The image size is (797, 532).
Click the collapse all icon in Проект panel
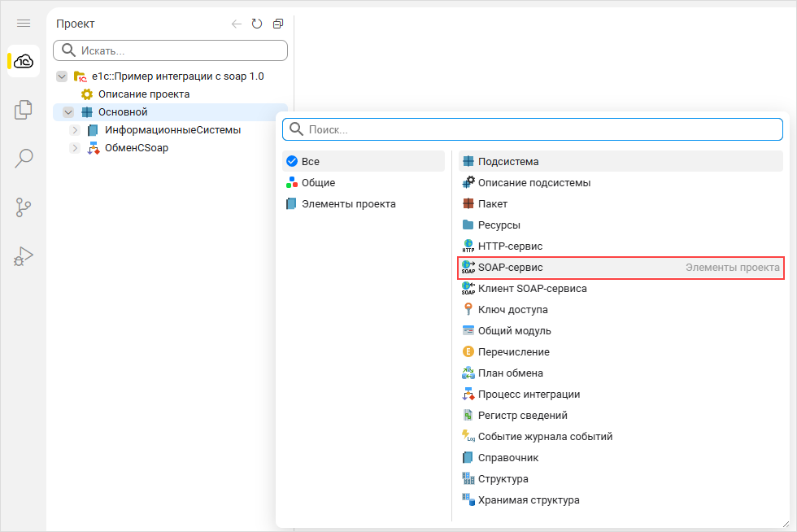(278, 24)
